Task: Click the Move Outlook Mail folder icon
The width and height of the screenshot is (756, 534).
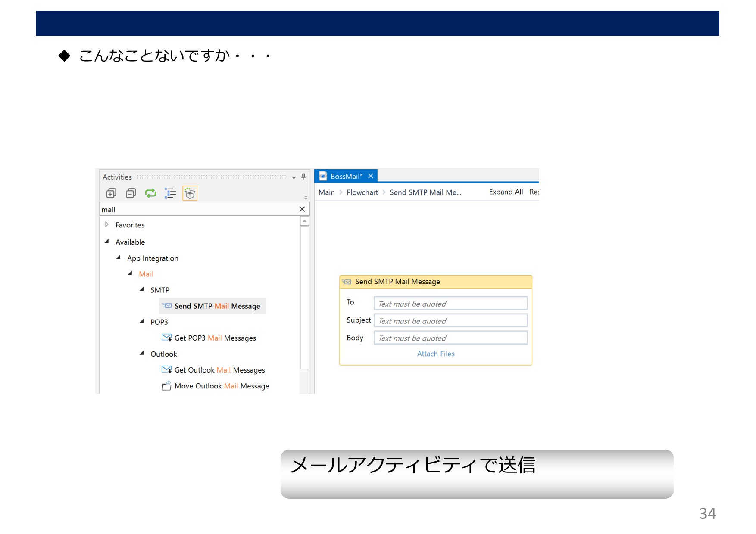Action: tap(167, 386)
